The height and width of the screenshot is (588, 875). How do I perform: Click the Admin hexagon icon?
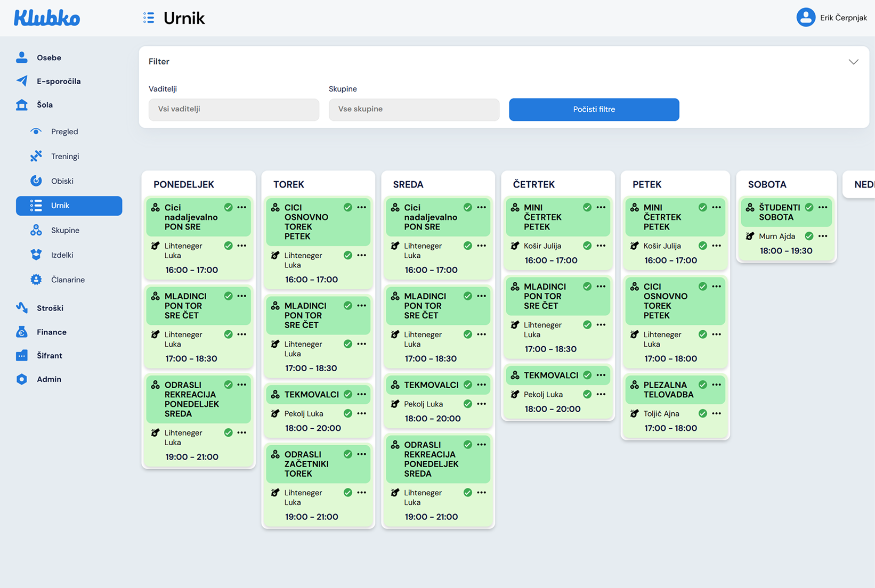pos(22,379)
